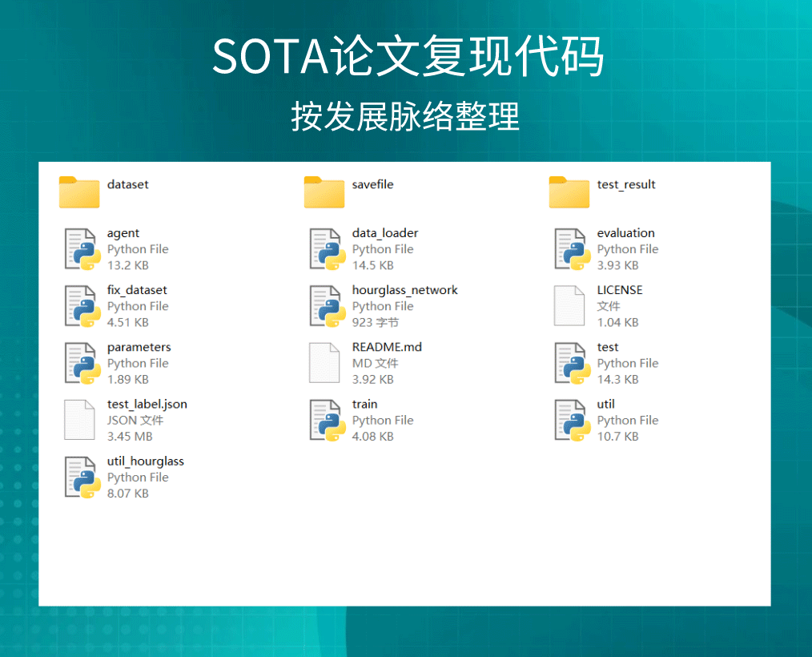Click the 'util' file name label
This screenshot has height=657, width=812.
[605, 404]
